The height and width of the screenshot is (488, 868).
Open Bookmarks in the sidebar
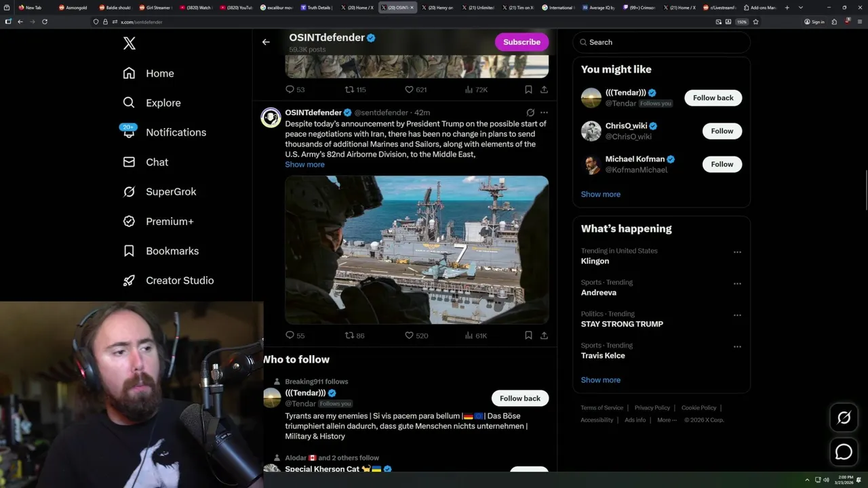pos(160,251)
